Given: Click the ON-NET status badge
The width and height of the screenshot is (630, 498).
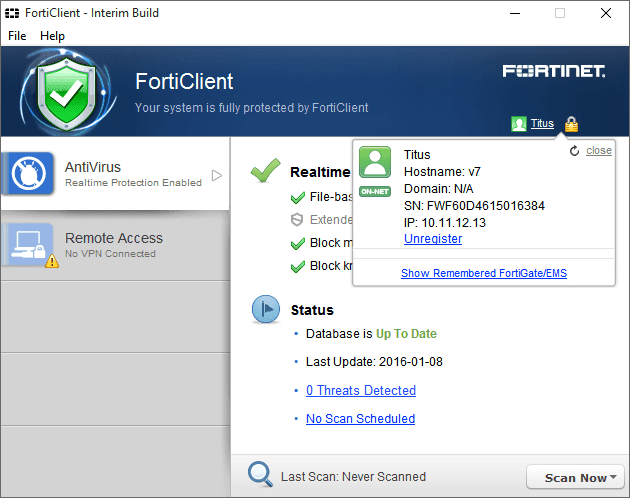Looking at the screenshot, I should (375, 191).
